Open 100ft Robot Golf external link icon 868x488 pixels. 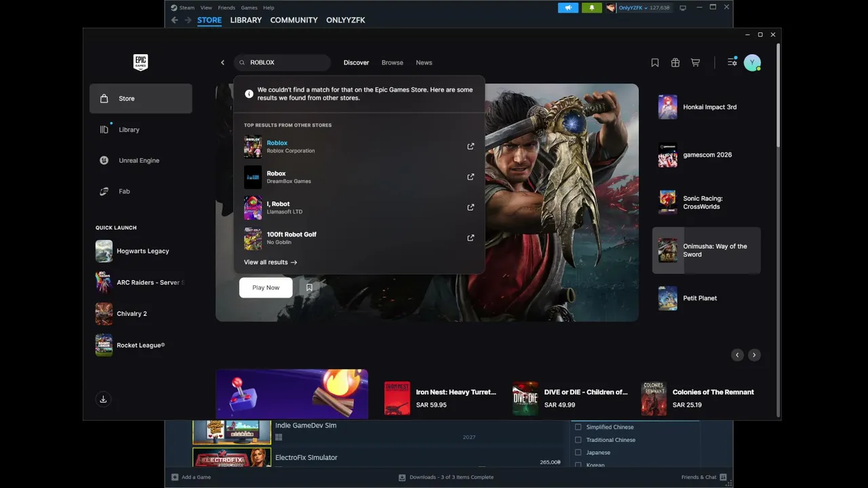[x=471, y=238]
